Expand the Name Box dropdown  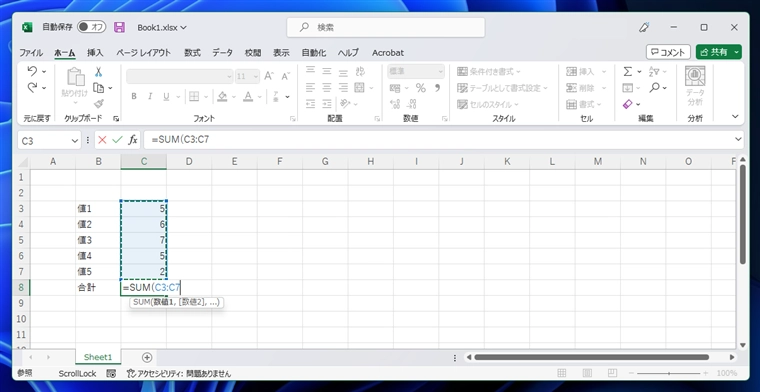pos(75,141)
